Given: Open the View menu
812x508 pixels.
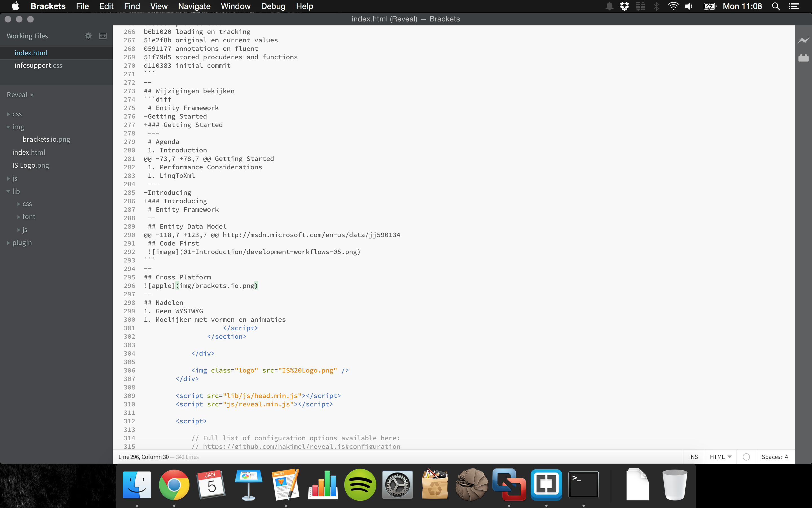Looking at the screenshot, I should [x=159, y=6].
